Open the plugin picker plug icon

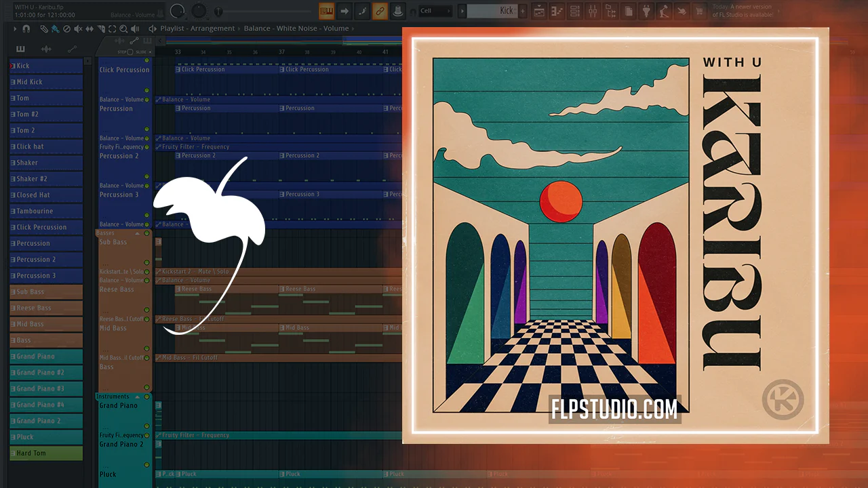click(x=646, y=11)
